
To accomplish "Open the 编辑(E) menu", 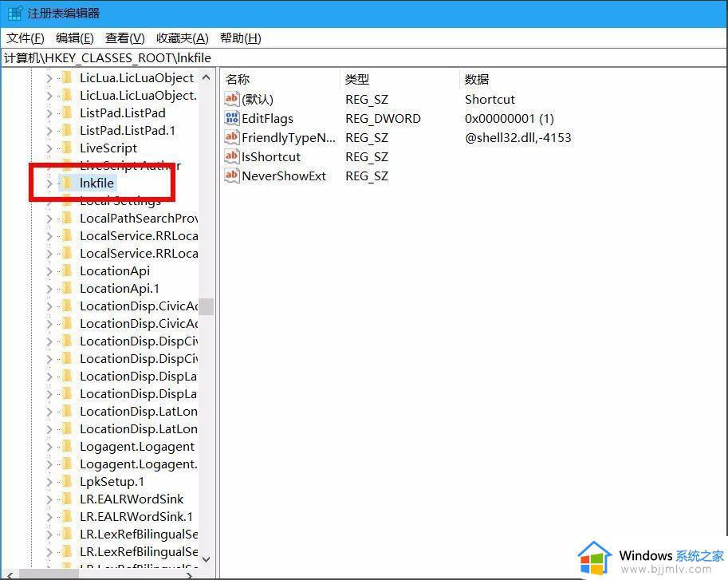I will coord(75,38).
